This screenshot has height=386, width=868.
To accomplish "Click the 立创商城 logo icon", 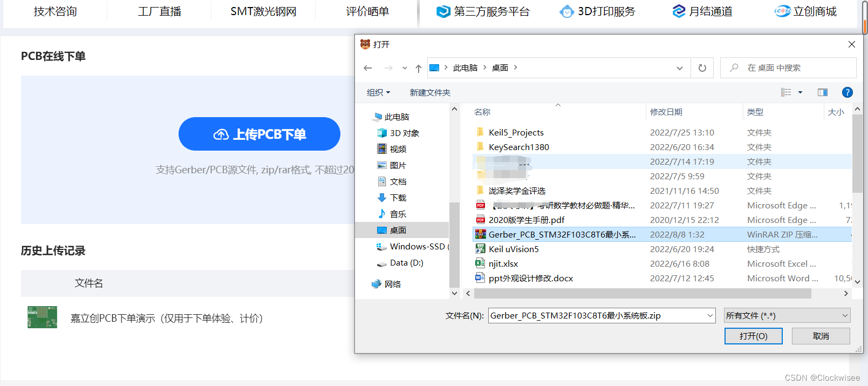I will pyautogui.click(x=782, y=11).
